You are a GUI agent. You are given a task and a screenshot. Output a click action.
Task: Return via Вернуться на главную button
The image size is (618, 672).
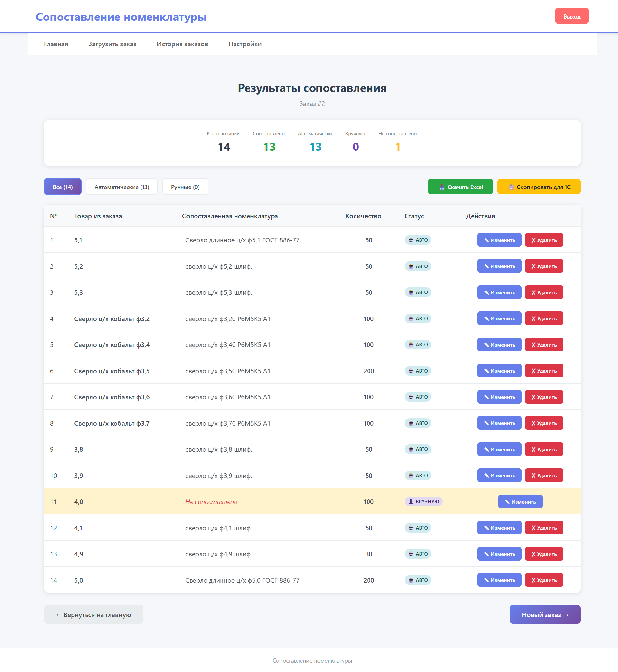point(94,614)
